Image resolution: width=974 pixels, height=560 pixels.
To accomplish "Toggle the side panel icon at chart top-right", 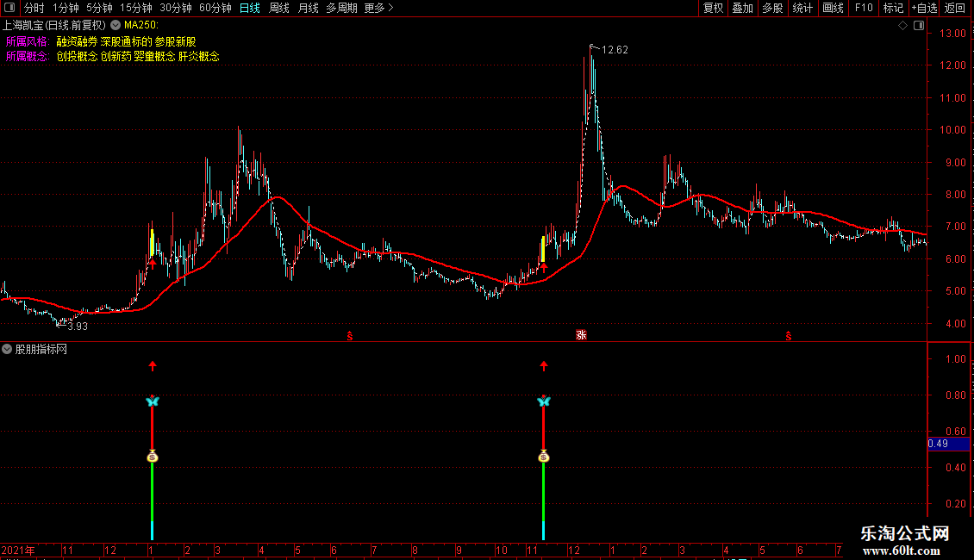I will click(x=919, y=26).
